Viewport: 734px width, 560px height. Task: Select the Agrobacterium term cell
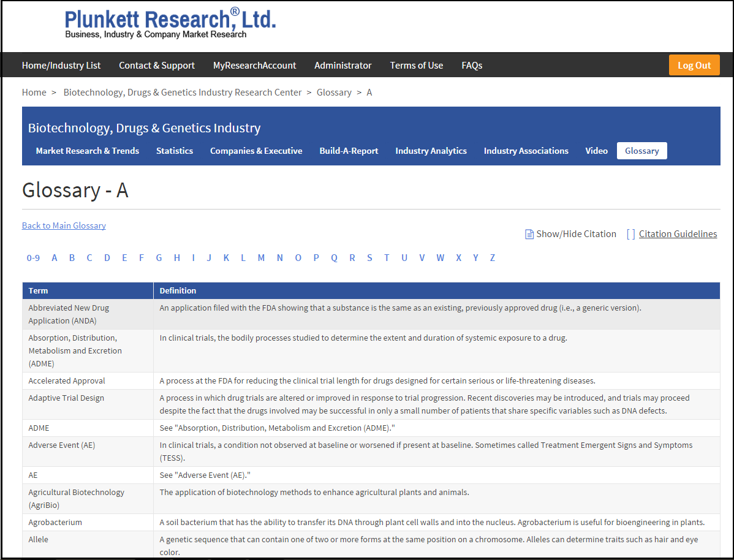coord(88,522)
